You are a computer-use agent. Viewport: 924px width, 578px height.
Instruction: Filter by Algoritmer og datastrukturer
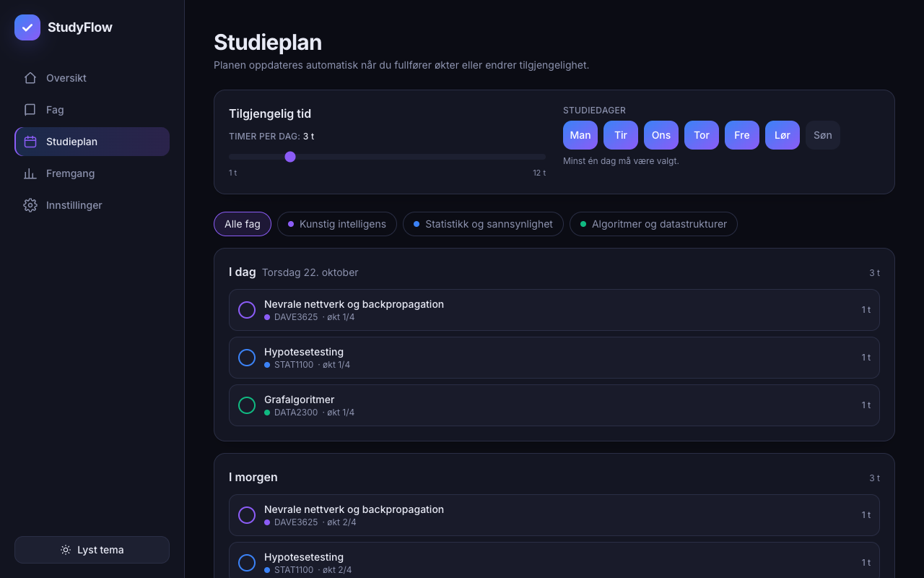(653, 224)
